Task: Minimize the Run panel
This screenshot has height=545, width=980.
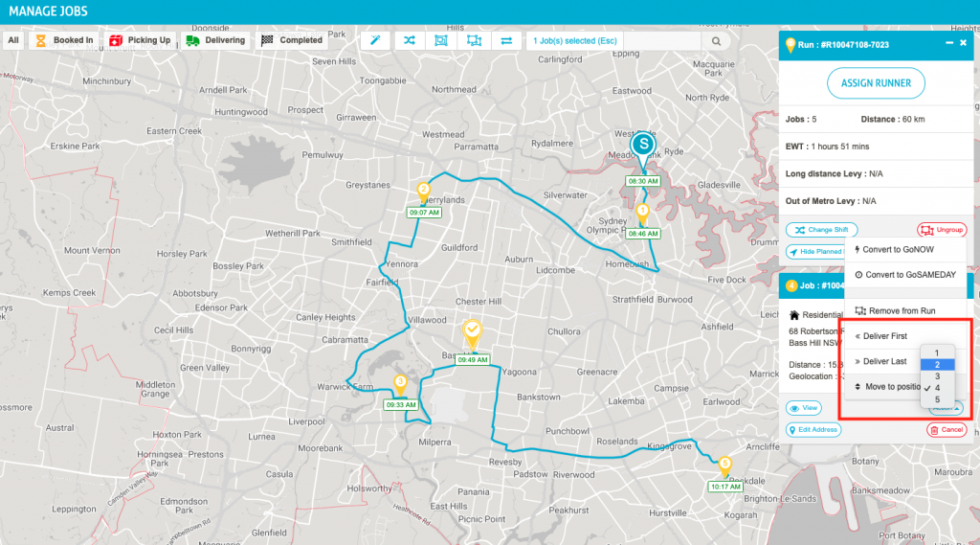Action: [x=949, y=42]
